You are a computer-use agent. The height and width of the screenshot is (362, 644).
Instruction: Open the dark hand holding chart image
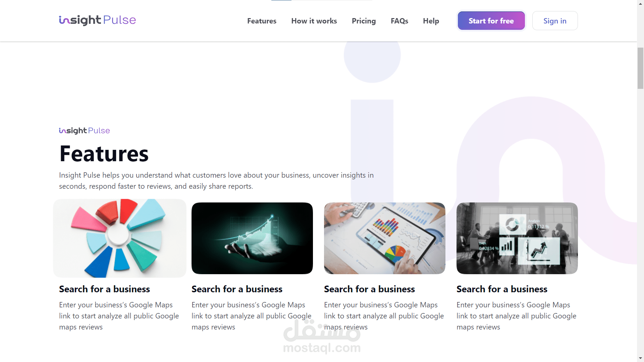coord(252,238)
